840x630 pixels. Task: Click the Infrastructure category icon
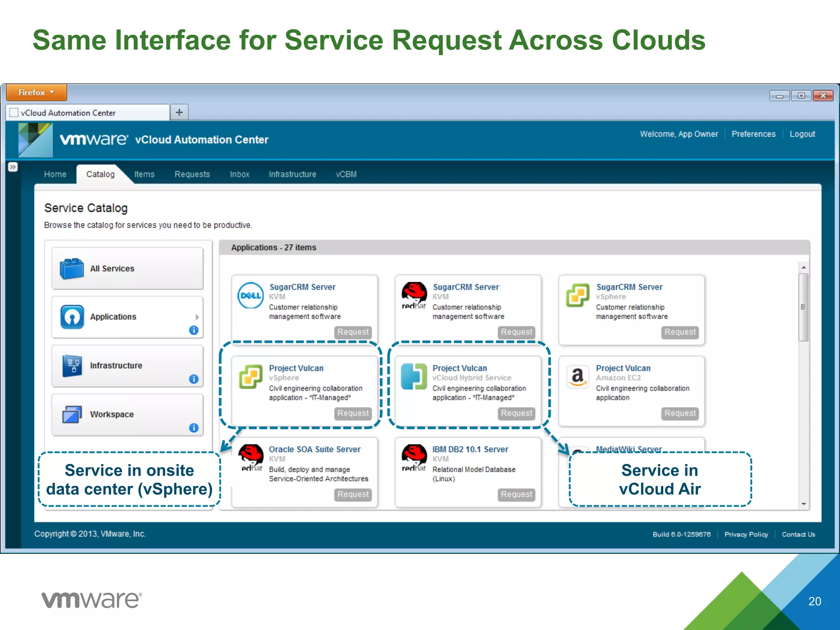[72, 365]
